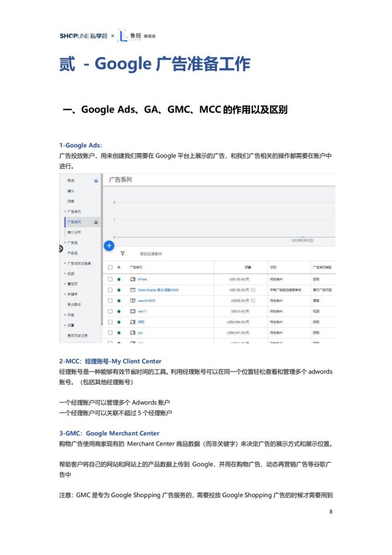This screenshot has height=555, width=392.
Task: Click the campaign type icon beside search-0303
Action: 133,301
